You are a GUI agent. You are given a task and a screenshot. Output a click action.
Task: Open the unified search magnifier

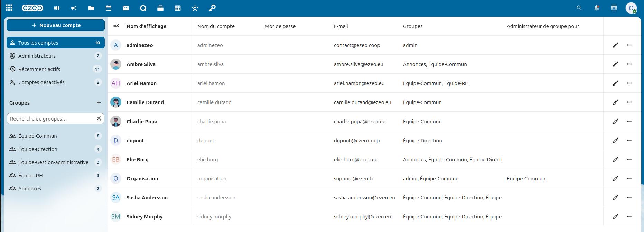[x=579, y=8]
